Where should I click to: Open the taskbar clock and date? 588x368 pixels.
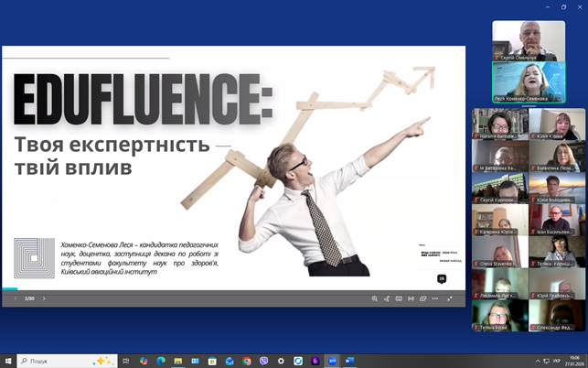[x=573, y=361]
